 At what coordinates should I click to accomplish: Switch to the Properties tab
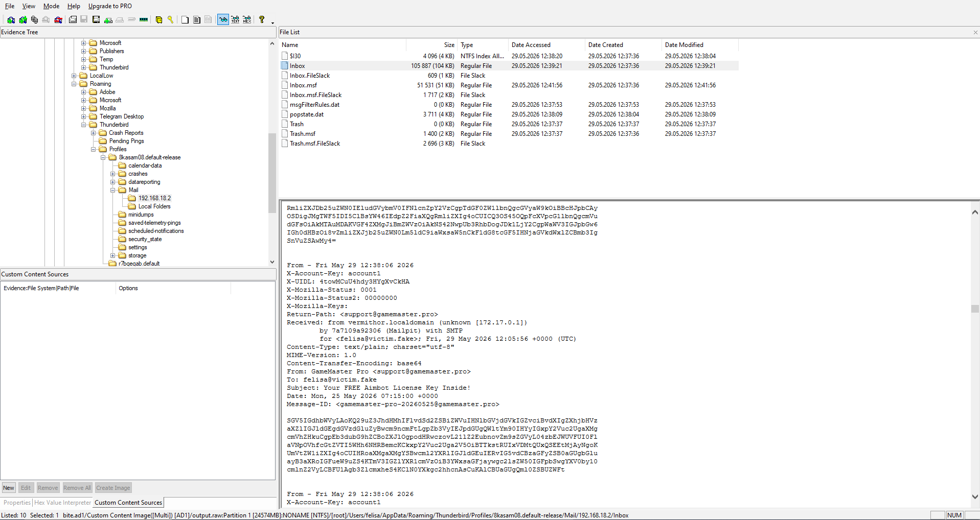(17, 503)
